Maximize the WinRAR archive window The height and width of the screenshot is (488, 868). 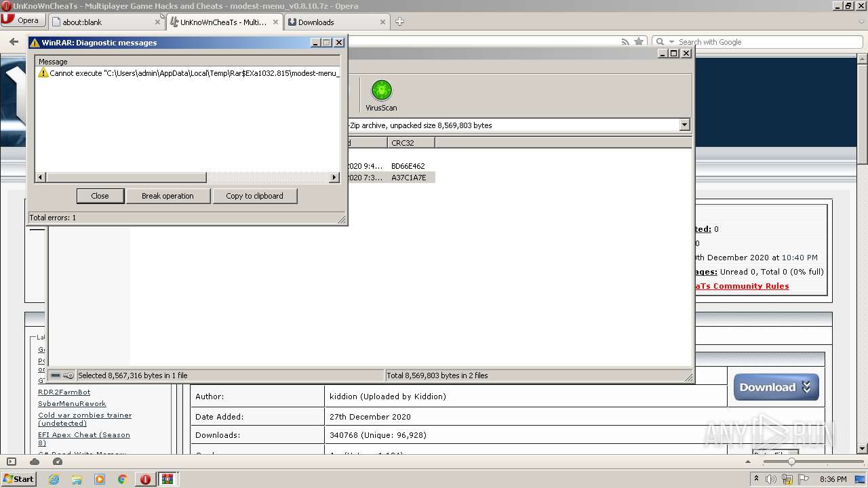[x=673, y=53]
